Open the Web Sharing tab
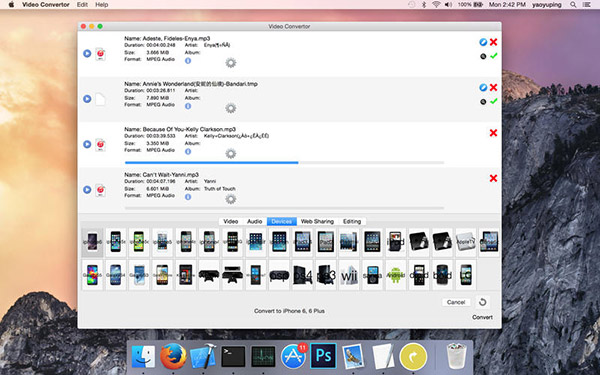This screenshot has height=375, width=600. tap(317, 222)
